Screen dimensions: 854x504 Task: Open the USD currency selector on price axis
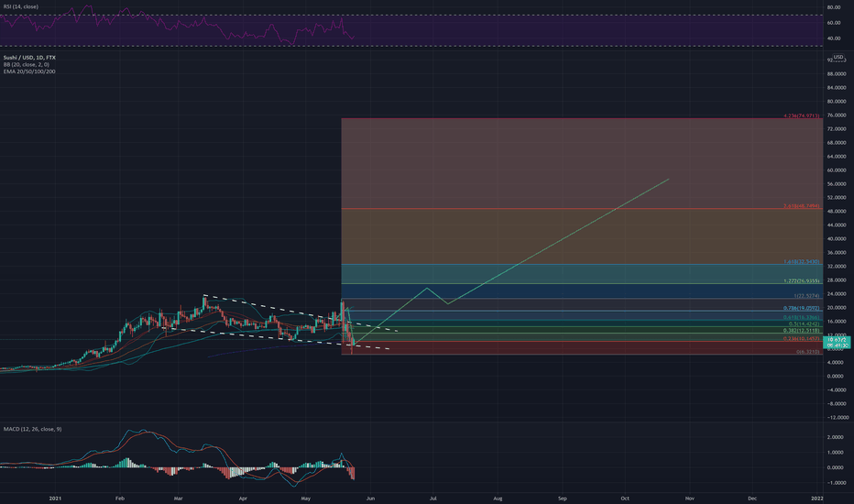838,57
